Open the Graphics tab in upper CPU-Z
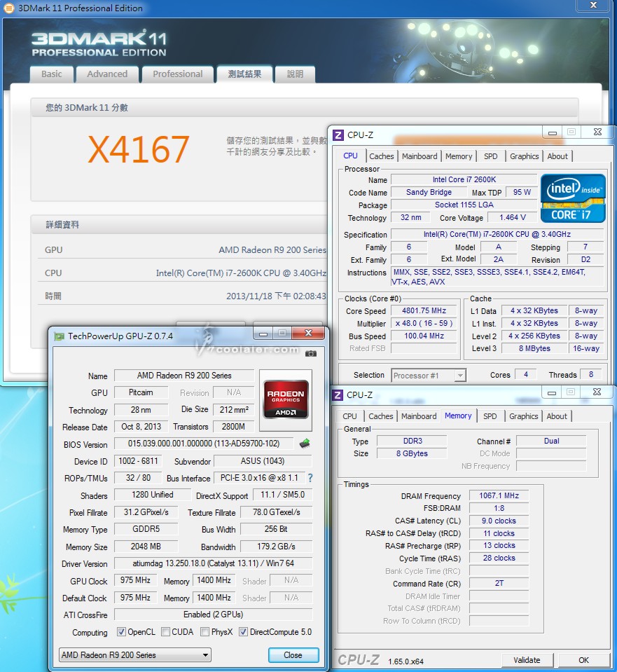The height and width of the screenshot is (672, 617). coord(524,156)
